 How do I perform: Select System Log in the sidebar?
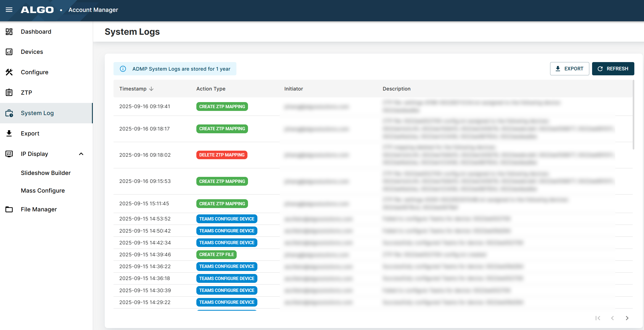click(x=46, y=113)
